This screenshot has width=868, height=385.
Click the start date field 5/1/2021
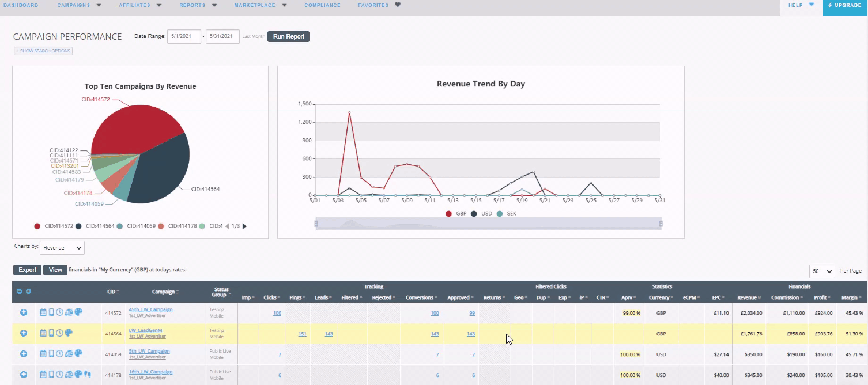(184, 37)
